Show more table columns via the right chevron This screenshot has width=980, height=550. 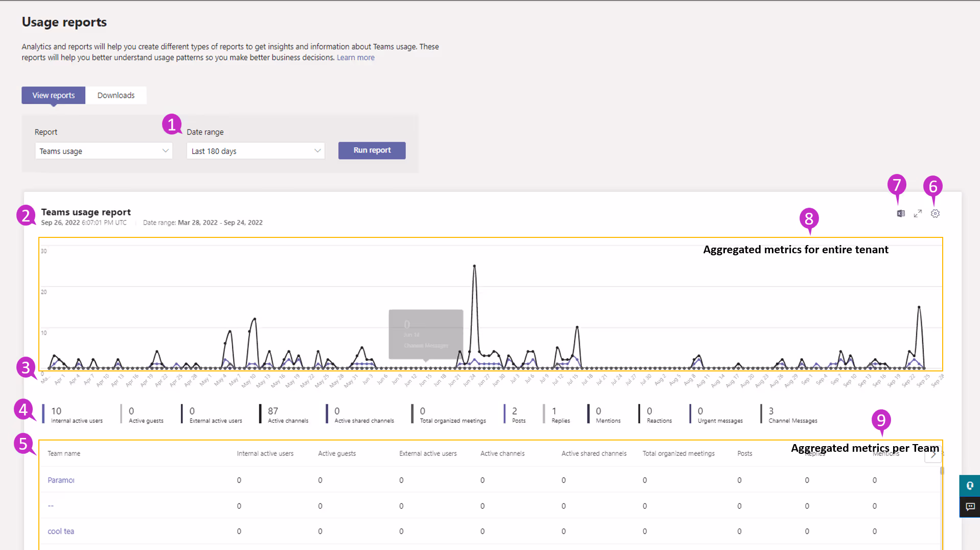(933, 454)
